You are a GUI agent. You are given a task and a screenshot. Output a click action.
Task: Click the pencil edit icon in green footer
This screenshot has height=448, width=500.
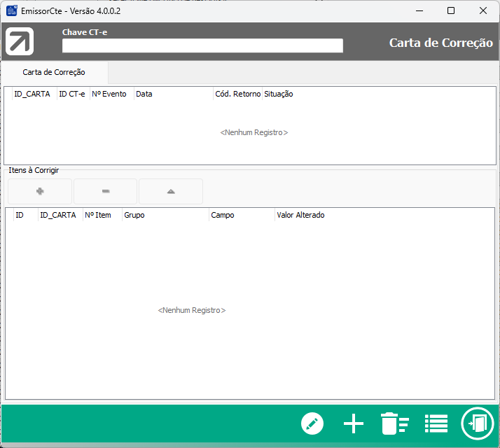tap(312, 423)
